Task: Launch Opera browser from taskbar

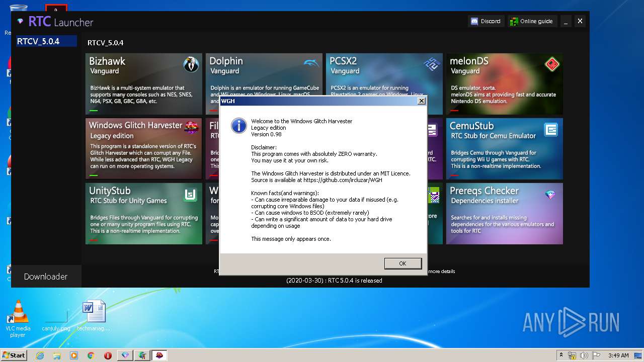Action: pos(108,355)
